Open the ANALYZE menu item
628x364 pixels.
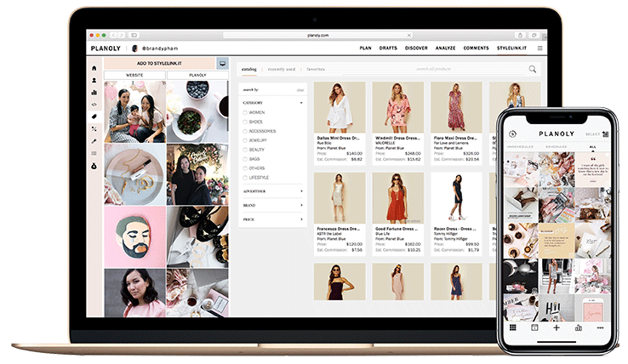445,48
